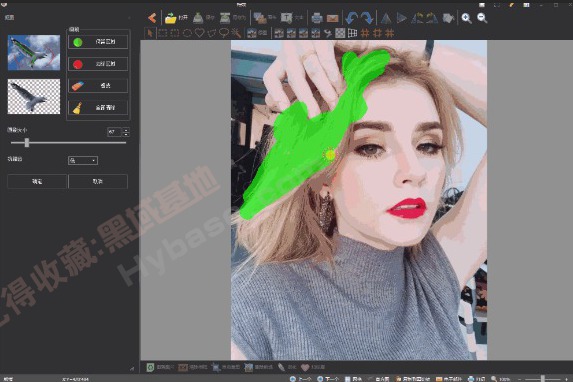Click the zoom slider in status bar
This screenshot has height=382, width=573.
tap(543, 379)
